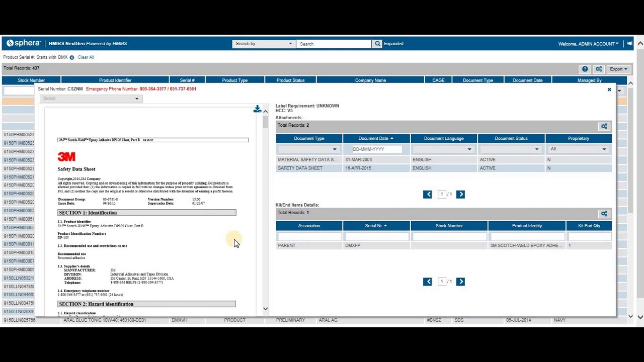
Task: Remove the Product Serial DMX filter
Action: (x=71, y=57)
